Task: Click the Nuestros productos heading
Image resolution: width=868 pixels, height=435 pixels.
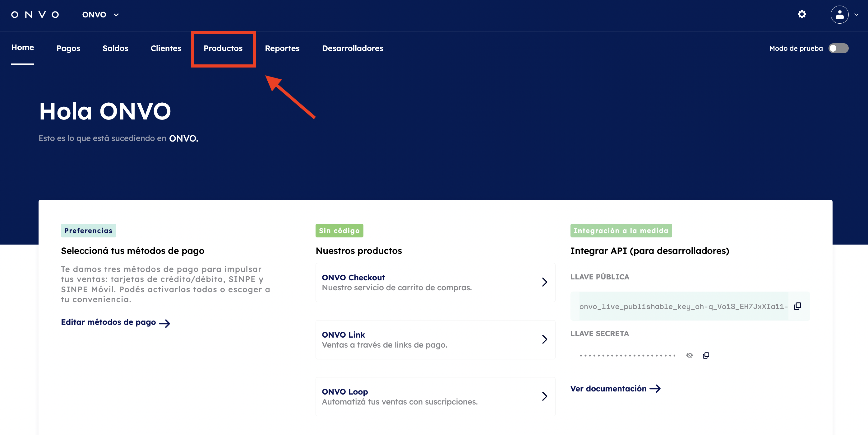Action: click(x=358, y=251)
